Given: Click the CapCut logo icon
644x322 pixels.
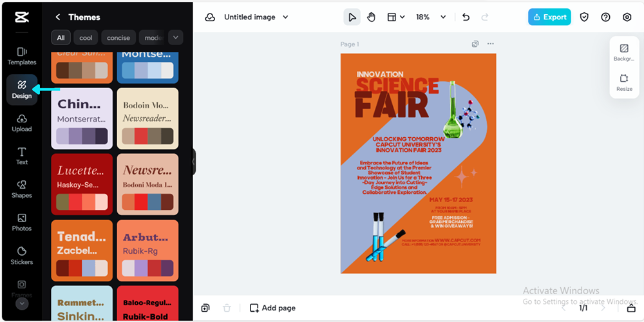Looking at the screenshot, I should pyautogui.click(x=22, y=17).
